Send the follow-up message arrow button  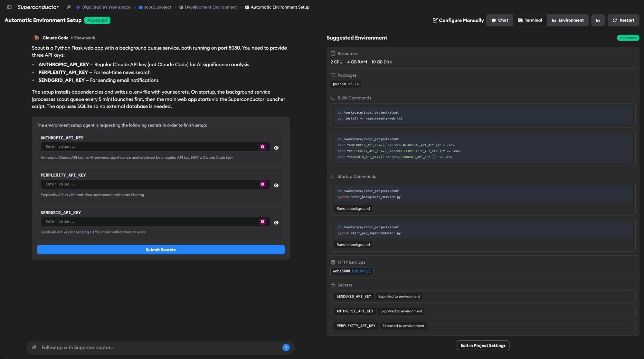point(286,347)
